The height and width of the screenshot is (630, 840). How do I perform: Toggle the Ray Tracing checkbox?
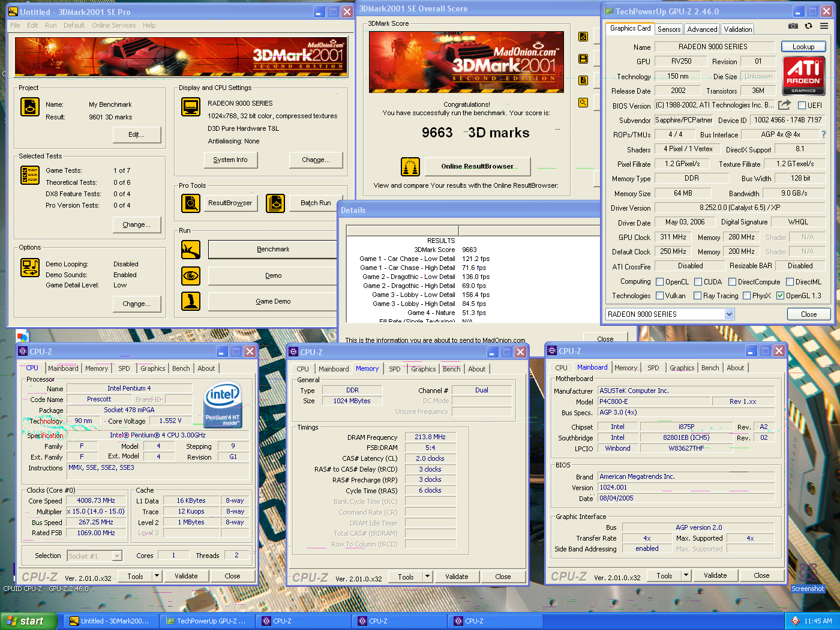pos(697,296)
